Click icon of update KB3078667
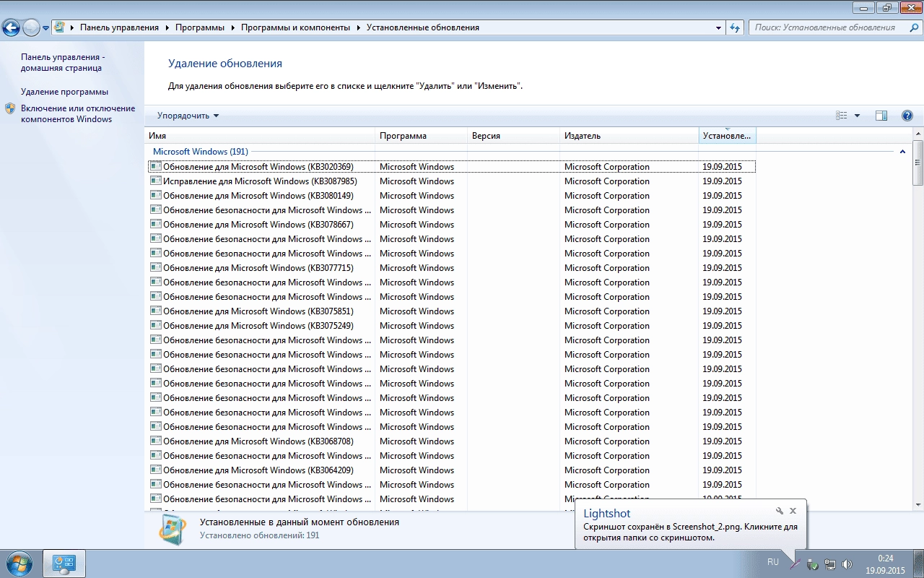Image resolution: width=924 pixels, height=578 pixels. point(155,224)
